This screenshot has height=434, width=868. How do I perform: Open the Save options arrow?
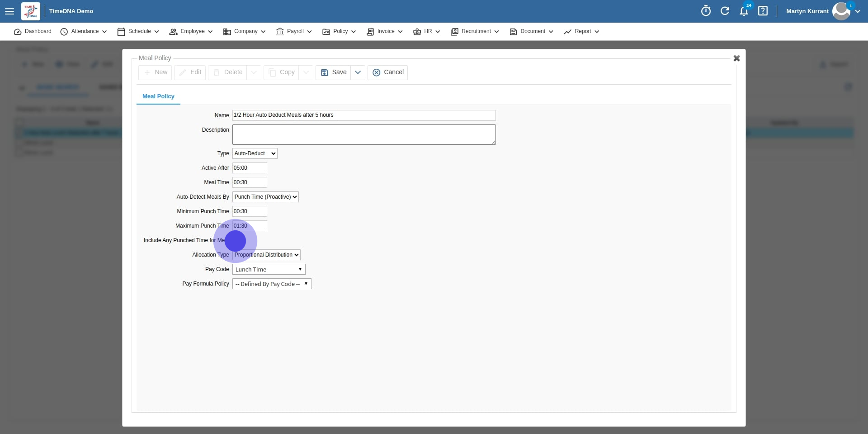[358, 72]
